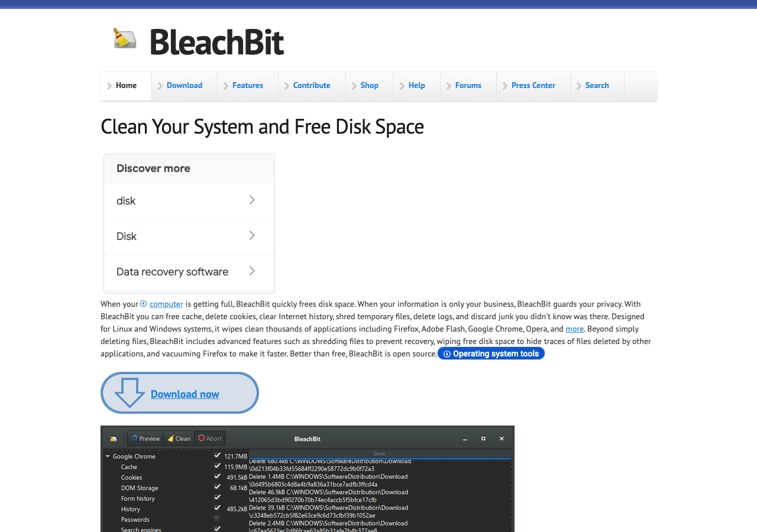Screen dimensions: 757x532
Task: Click the Operating system tools badge icon
Action: [447, 353]
